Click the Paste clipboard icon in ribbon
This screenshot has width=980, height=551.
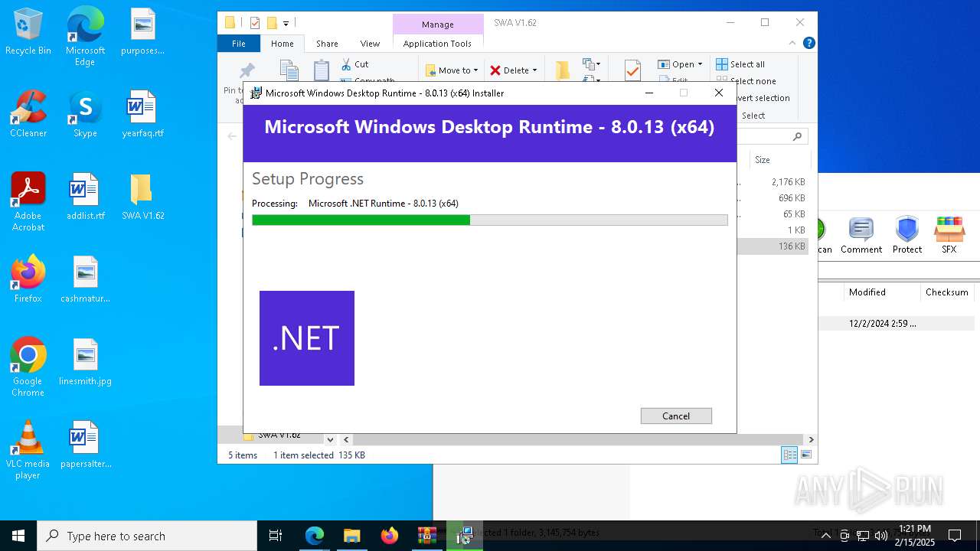[322, 70]
